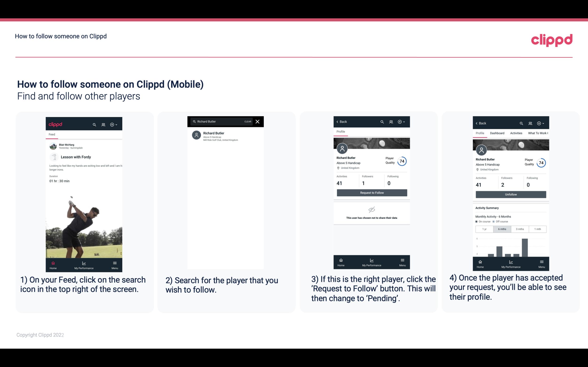Click the user account icon on top bar
This screenshot has width=588, height=367.
(x=103, y=124)
